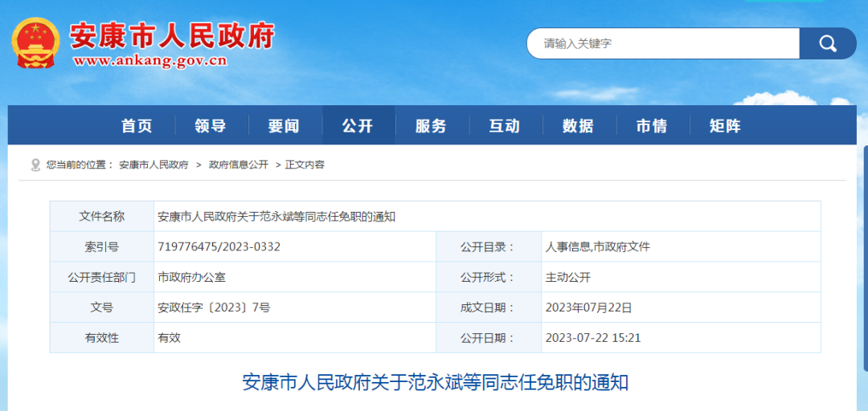Open the 领导 navigation tab
Image resolution: width=868 pixels, height=411 pixels.
click(x=211, y=126)
